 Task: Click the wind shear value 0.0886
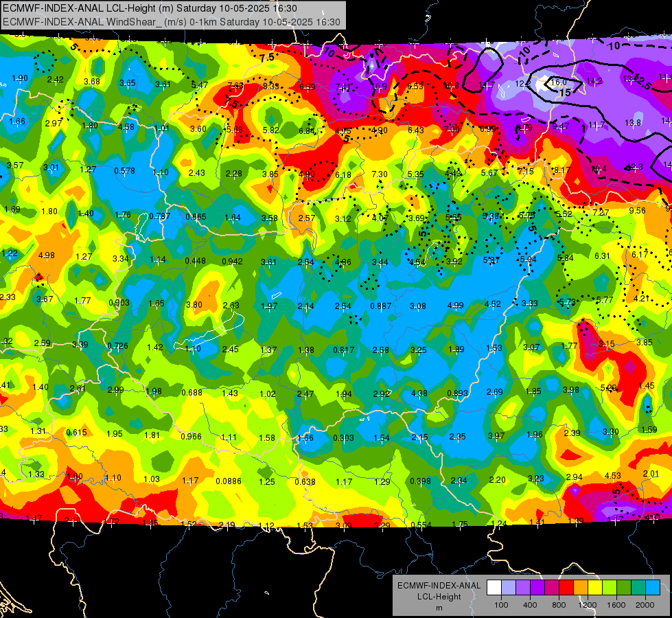[229, 481]
